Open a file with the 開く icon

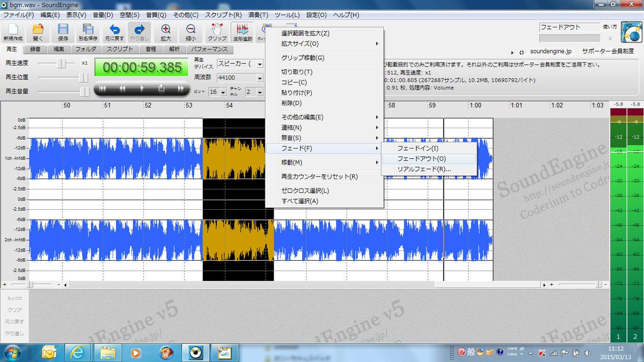[x=38, y=32]
